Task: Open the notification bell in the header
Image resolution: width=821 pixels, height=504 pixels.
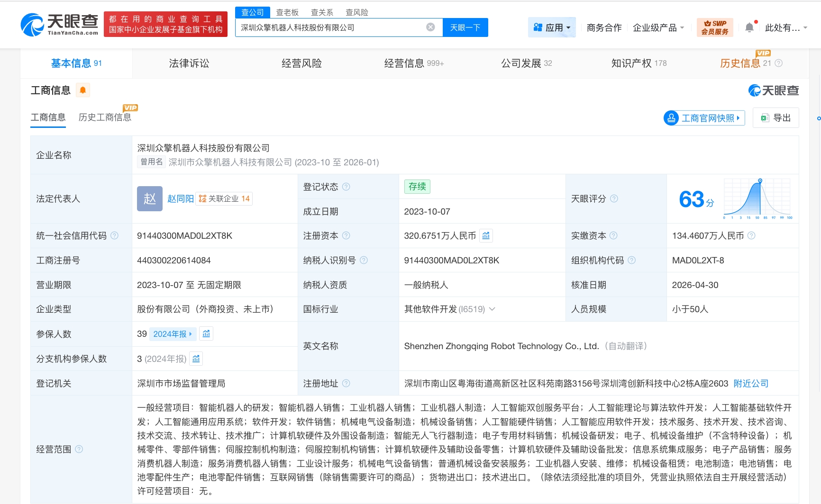Action: tap(749, 27)
